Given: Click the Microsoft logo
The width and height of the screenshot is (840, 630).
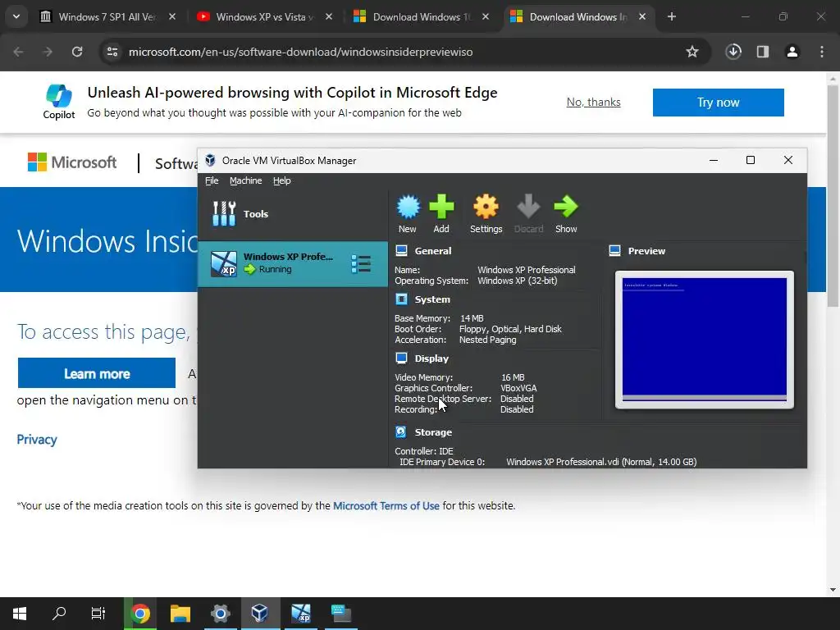Looking at the screenshot, I should 72,162.
